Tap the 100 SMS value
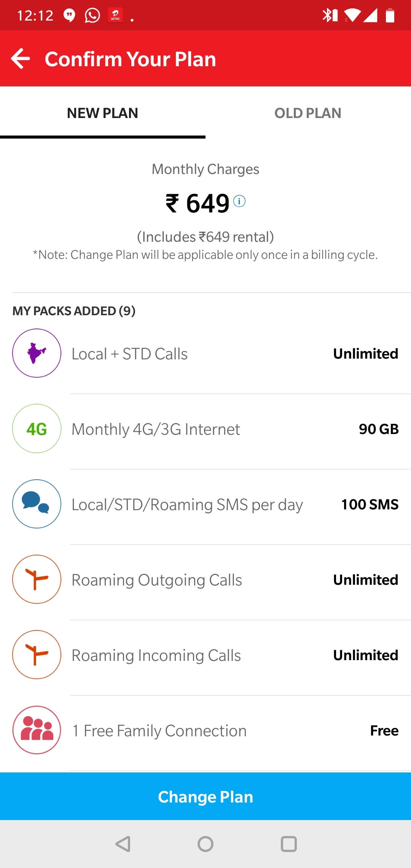Viewport: 411px width, 868px height. tap(370, 504)
